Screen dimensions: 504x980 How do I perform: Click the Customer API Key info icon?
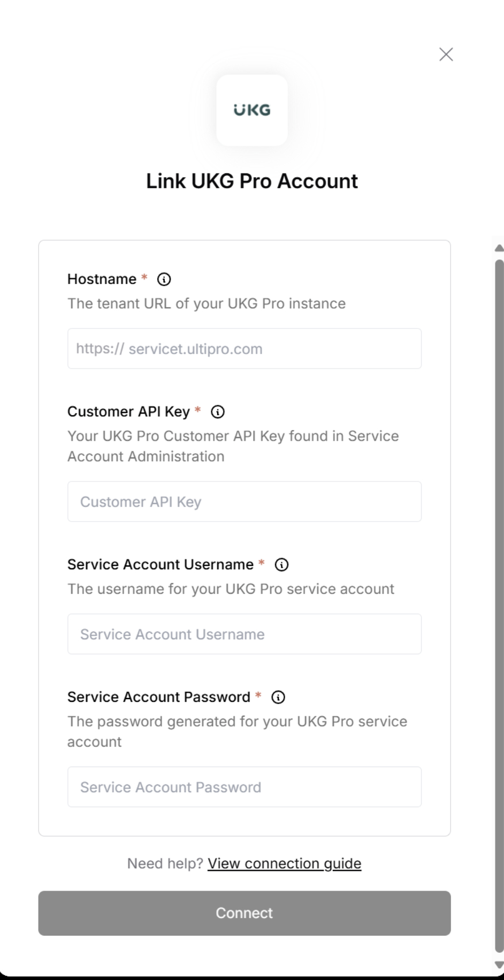pos(217,412)
